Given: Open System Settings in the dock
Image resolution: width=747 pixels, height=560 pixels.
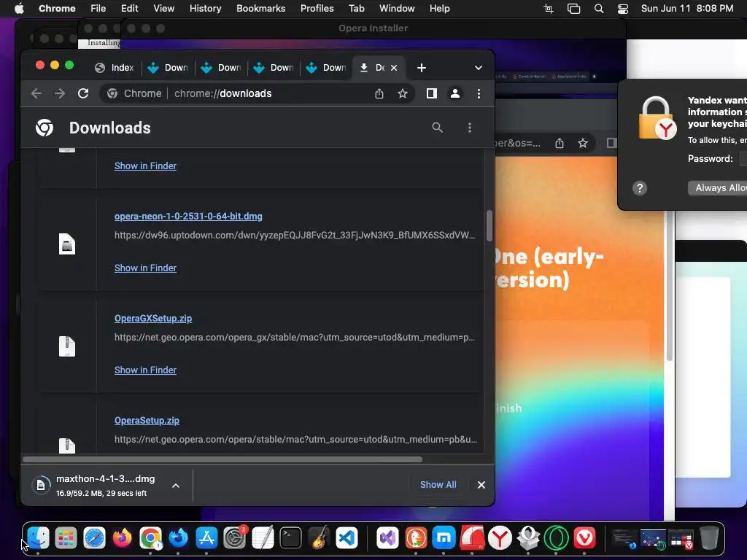Looking at the screenshot, I should 234,538.
